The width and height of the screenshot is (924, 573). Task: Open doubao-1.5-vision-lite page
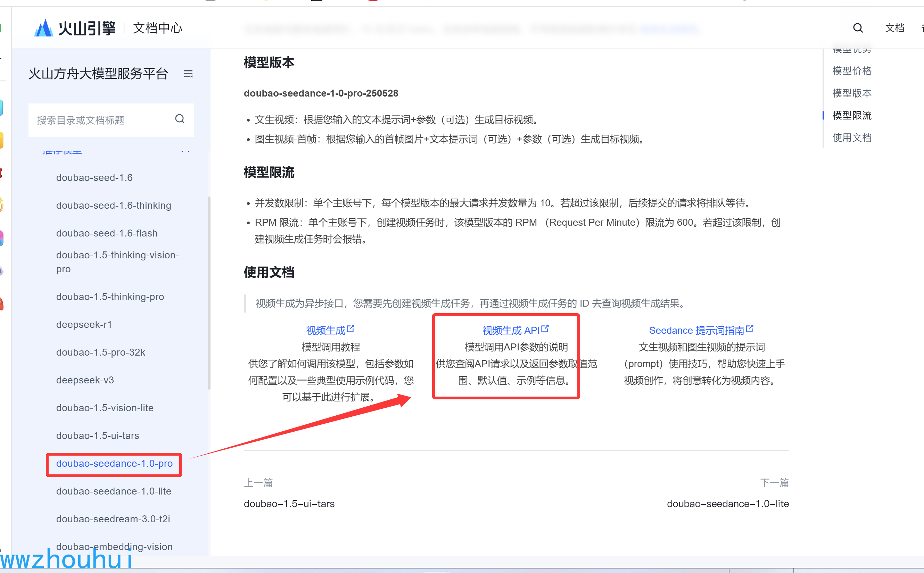[x=105, y=408]
